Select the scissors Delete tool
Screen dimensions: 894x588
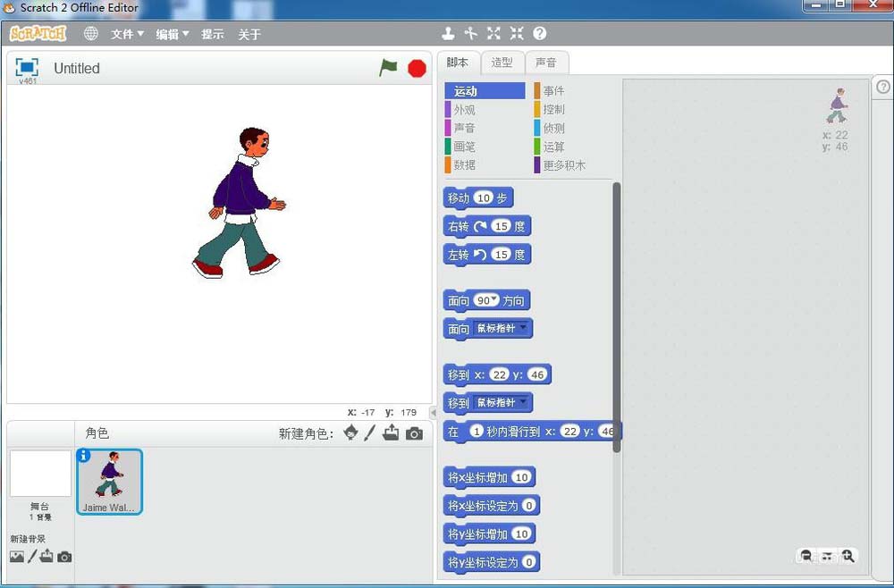coord(471,34)
